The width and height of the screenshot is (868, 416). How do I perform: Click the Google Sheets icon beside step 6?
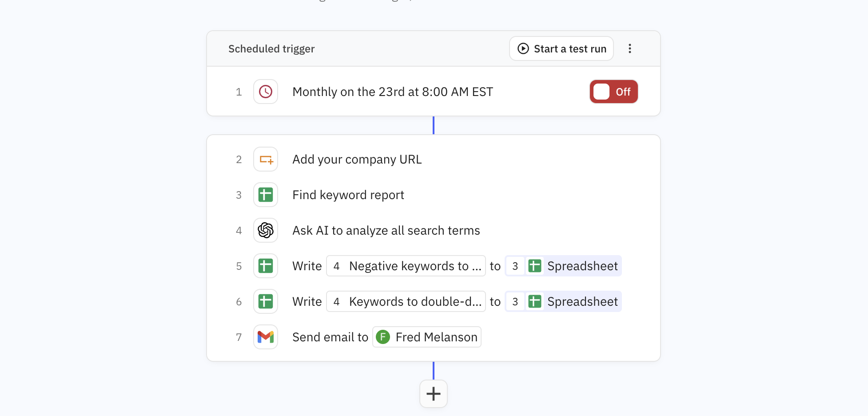pos(265,301)
